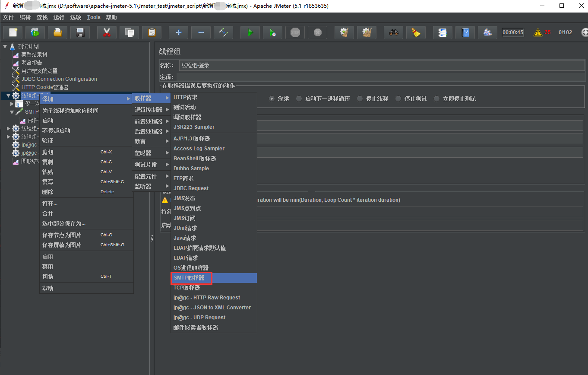The image size is (588, 375).
Task: Save the test plan with the save icon
Action: coord(80,32)
